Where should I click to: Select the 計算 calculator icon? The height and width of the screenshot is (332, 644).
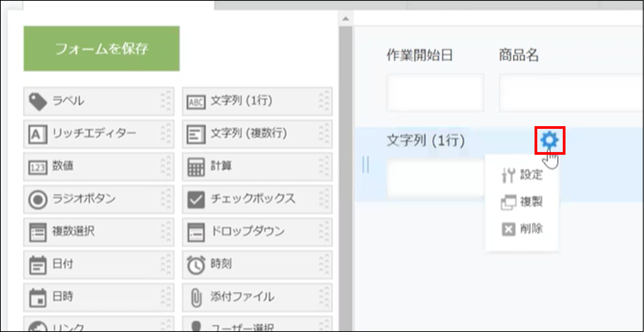point(196,167)
